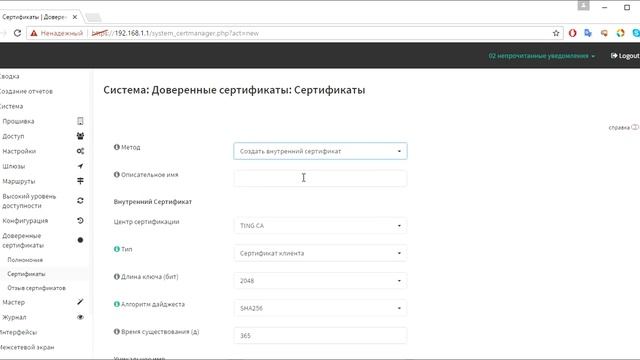
Task: Click the colorful circle extension icon
Action: pyautogui.click(x=620, y=33)
